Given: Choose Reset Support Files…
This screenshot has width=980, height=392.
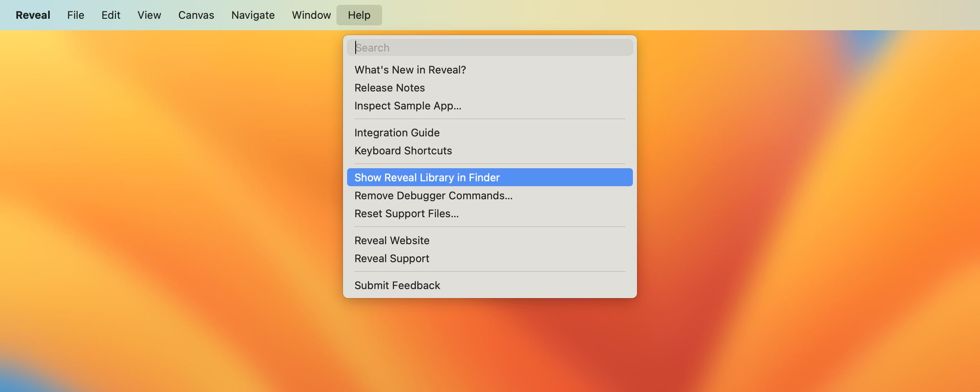Looking at the screenshot, I should pyautogui.click(x=490, y=214).
